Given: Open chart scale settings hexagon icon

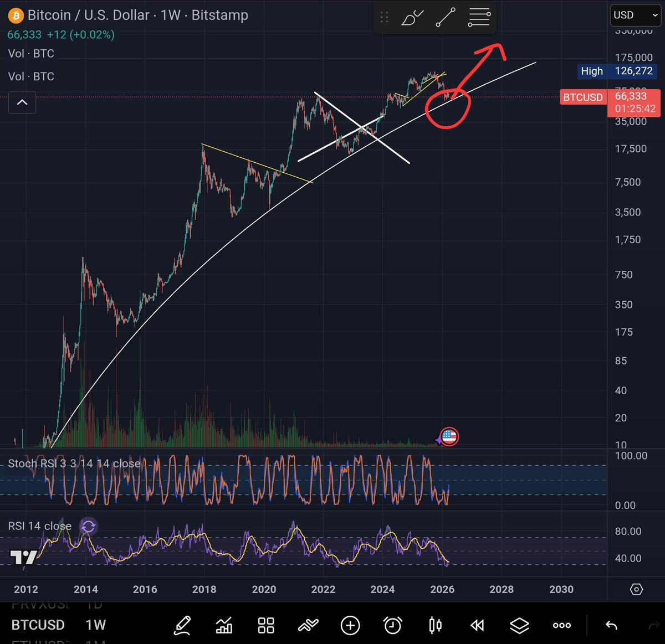Looking at the screenshot, I should click(636, 589).
